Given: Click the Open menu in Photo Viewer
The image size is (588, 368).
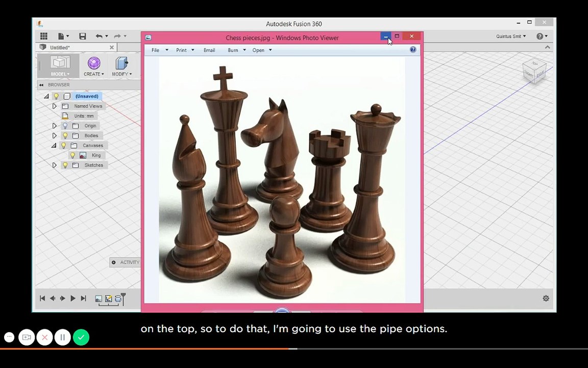Looking at the screenshot, I should pyautogui.click(x=262, y=50).
